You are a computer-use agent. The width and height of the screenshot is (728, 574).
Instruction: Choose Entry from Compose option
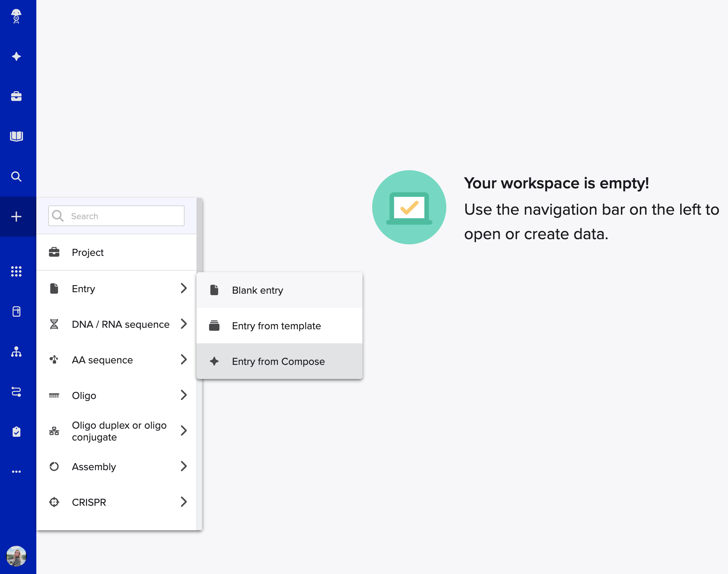tap(279, 361)
